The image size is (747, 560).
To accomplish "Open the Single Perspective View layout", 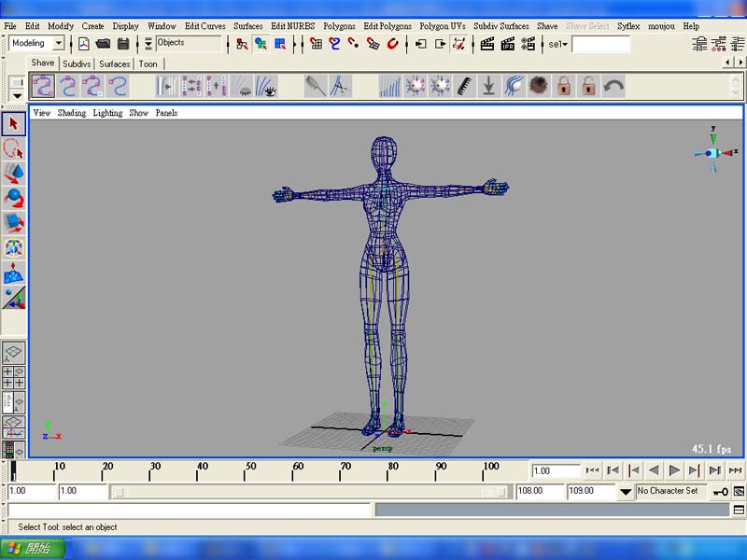I will tap(14, 353).
